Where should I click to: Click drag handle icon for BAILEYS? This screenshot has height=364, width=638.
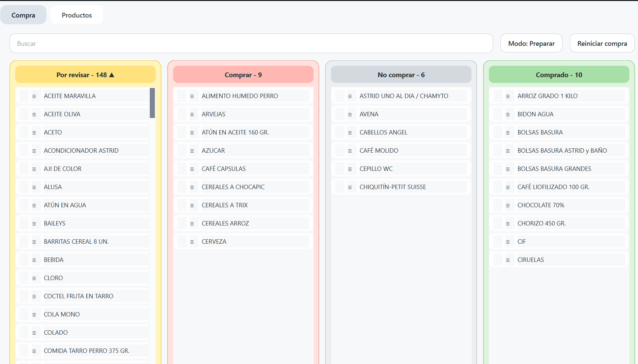[x=34, y=224]
